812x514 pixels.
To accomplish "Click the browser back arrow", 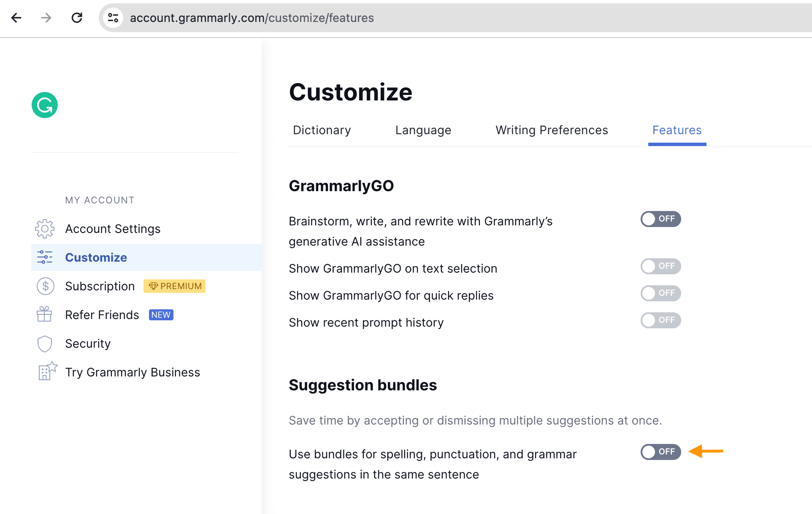I will coord(16,18).
